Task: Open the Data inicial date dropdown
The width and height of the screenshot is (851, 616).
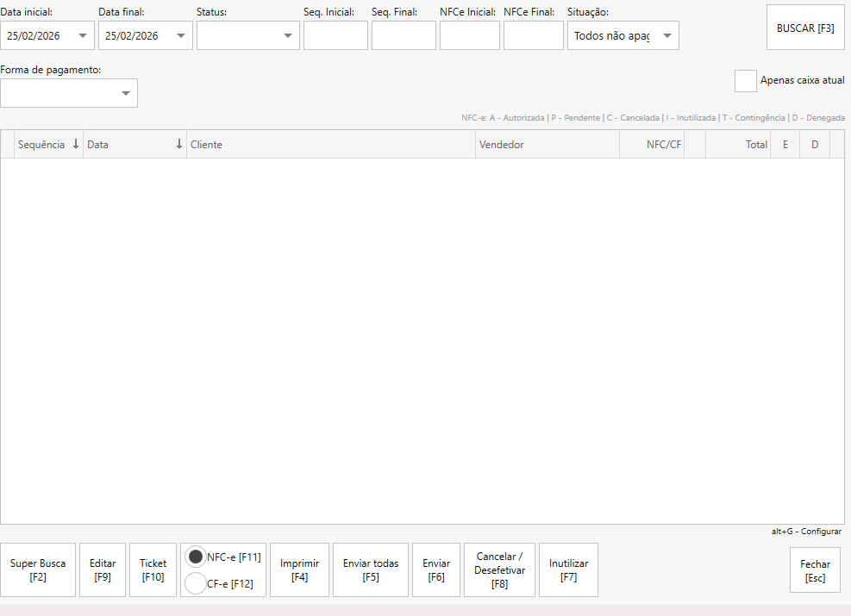Action: point(83,36)
